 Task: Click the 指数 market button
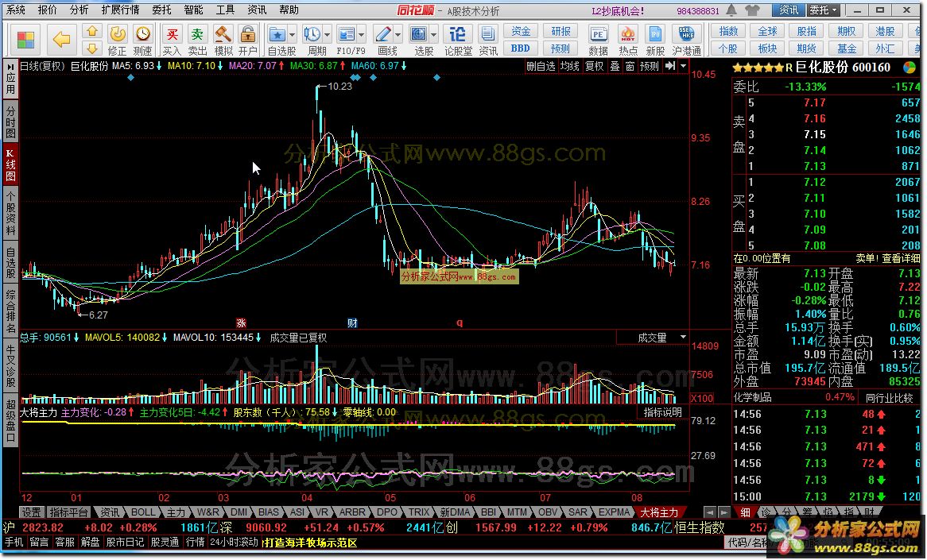[x=727, y=31]
